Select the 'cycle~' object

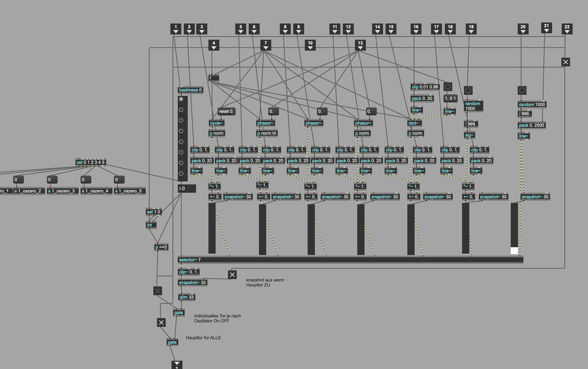pos(217,123)
